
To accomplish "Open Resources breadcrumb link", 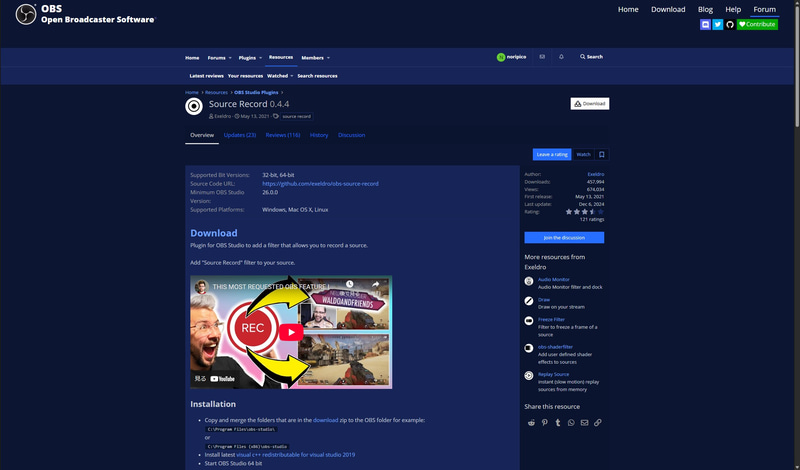I will click(x=216, y=92).
